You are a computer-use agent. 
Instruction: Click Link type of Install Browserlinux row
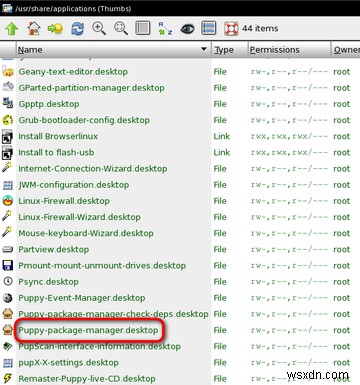[x=222, y=136]
